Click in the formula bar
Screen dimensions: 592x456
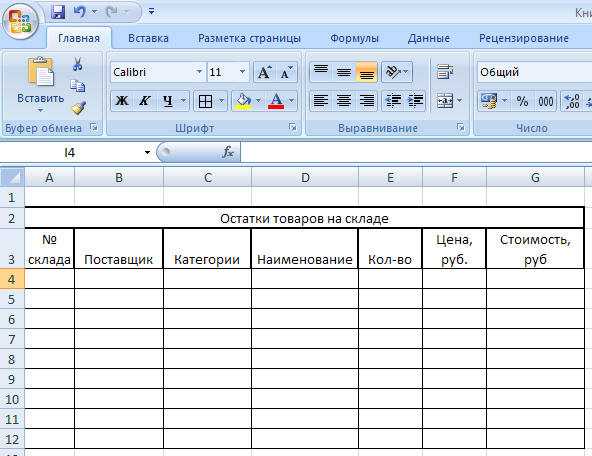pos(415,153)
